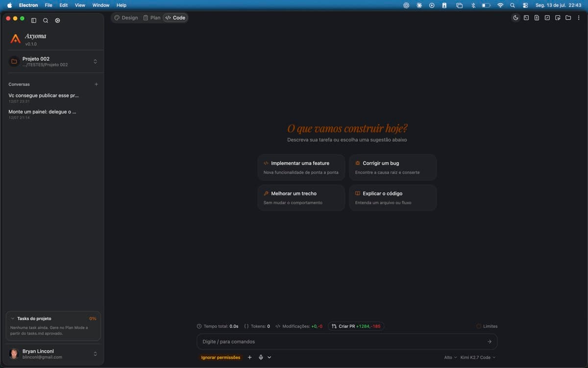The height and width of the screenshot is (368, 588).
Task: Open macOS Spotlight search icon
Action: [513, 5]
